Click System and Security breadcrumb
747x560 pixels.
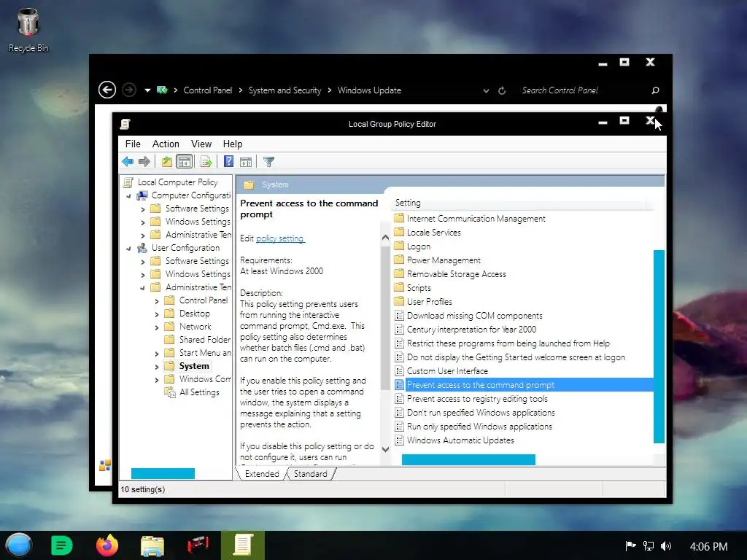point(285,90)
